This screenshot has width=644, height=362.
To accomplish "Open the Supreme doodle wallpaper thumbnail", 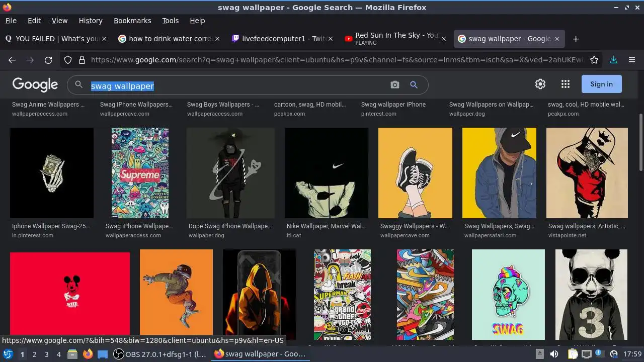I will [140, 173].
